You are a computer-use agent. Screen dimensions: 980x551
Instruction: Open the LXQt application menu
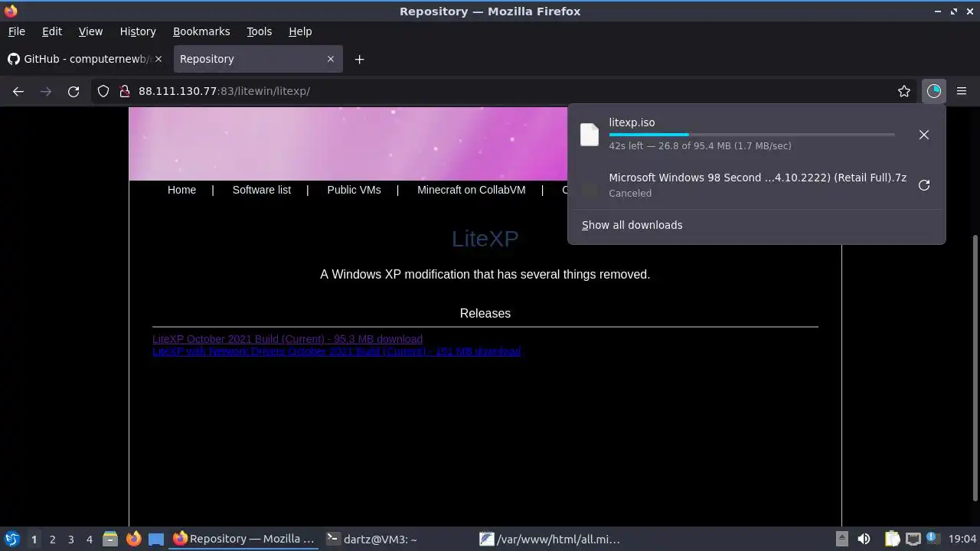tap(11, 539)
